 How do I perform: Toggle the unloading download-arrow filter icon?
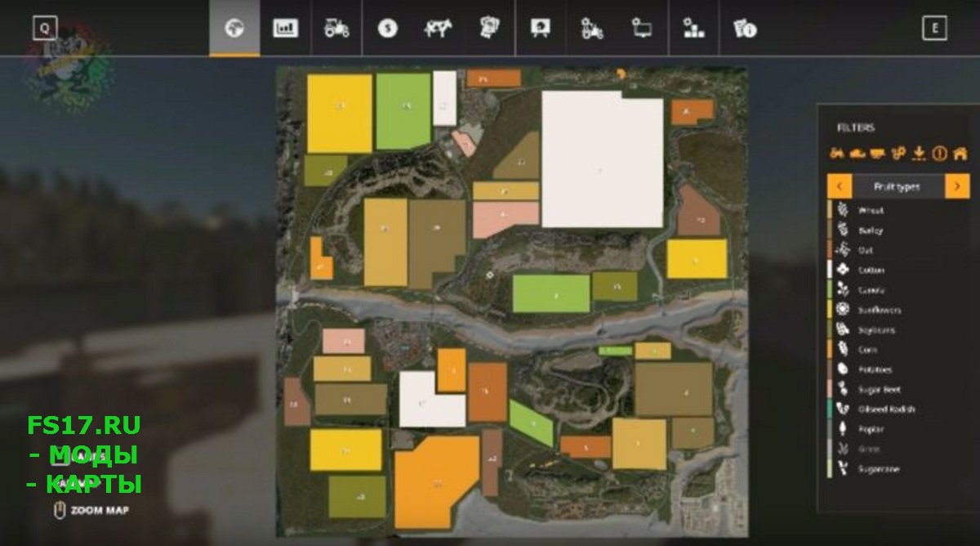[919, 153]
